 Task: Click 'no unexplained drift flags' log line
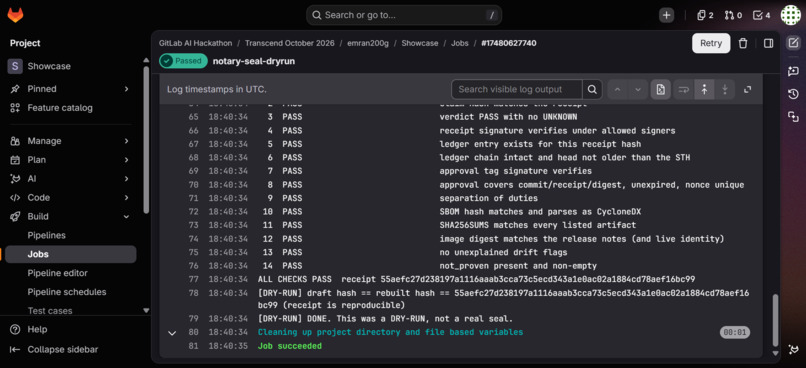click(x=503, y=252)
